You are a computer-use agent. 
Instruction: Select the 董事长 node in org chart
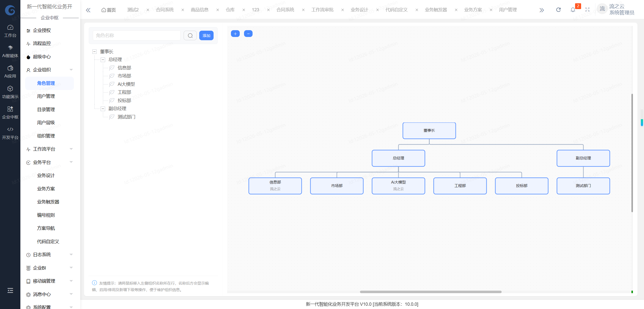pyautogui.click(x=429, y=131)
